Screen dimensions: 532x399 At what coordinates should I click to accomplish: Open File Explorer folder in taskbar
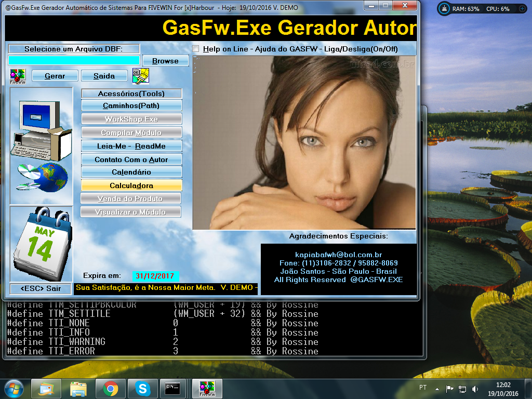78,389
